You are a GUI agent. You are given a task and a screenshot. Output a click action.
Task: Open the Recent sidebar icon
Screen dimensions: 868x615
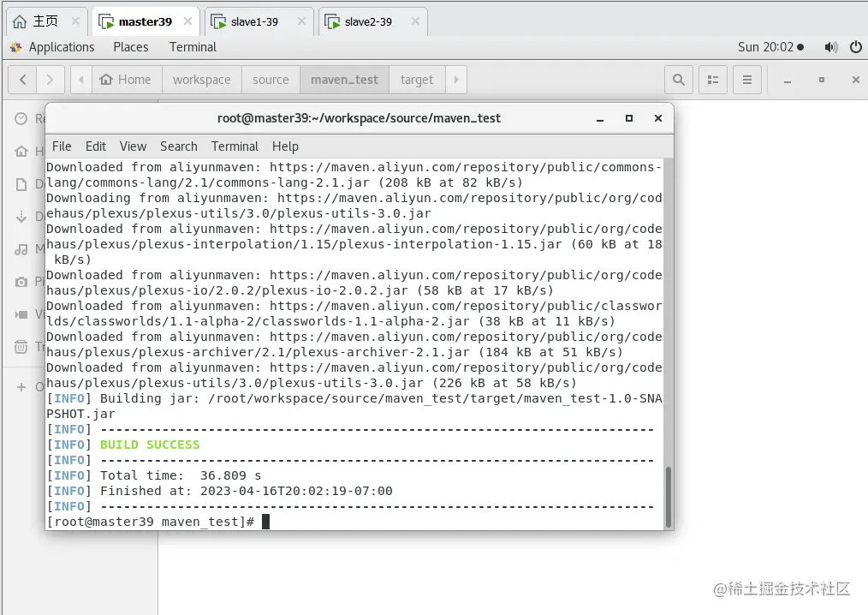tap(21, 118)
